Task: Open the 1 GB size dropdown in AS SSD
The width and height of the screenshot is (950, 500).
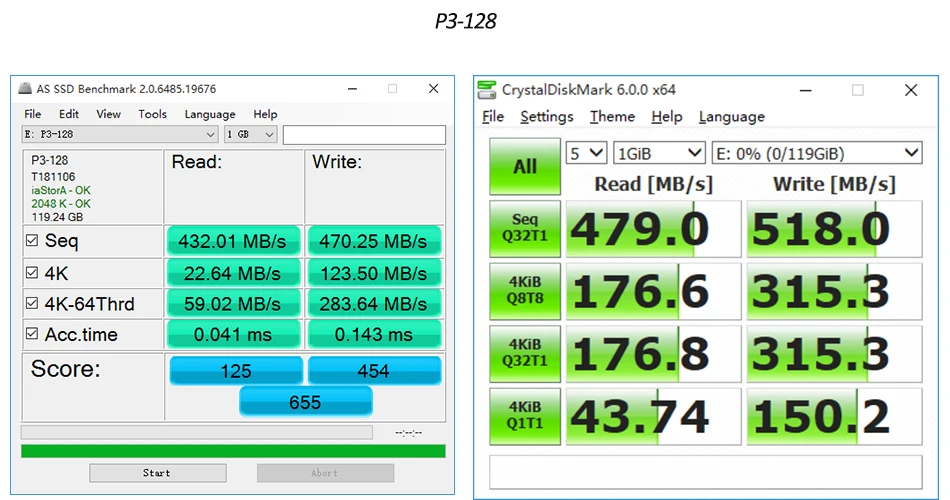Action: click(250, 135)
